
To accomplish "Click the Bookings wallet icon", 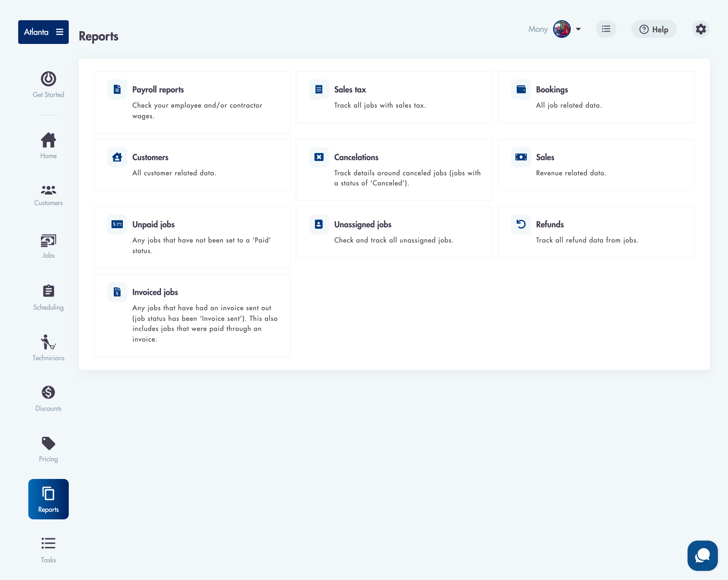I will pos(521,89).
